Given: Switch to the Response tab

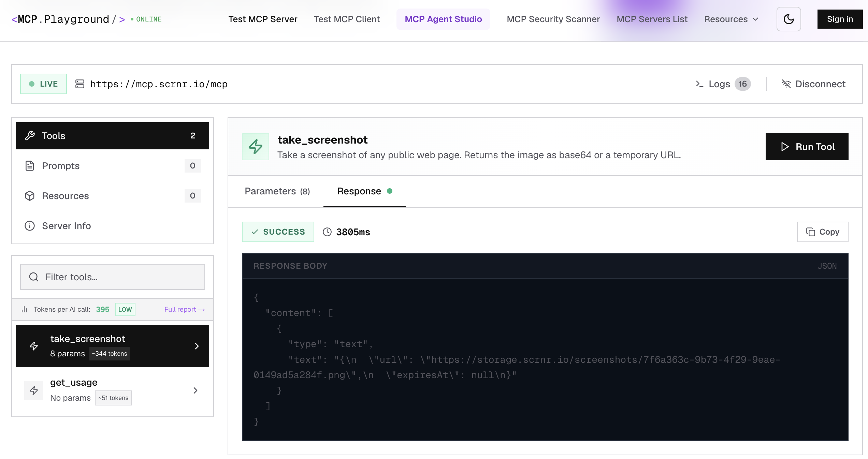Looking at the screenshot, I should (x=365, y=191).
